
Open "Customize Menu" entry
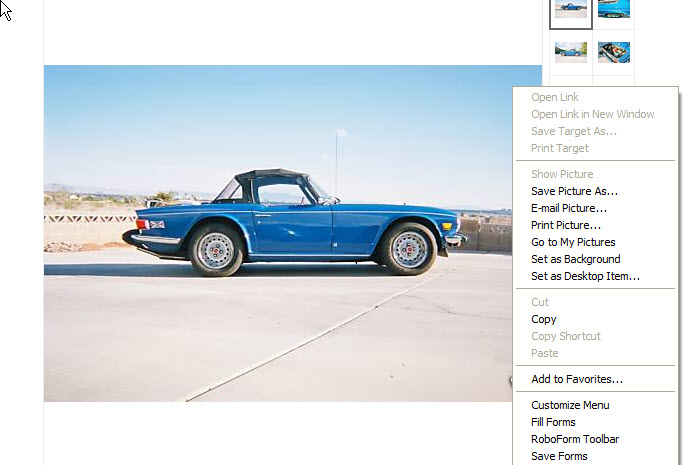(570, 405)
